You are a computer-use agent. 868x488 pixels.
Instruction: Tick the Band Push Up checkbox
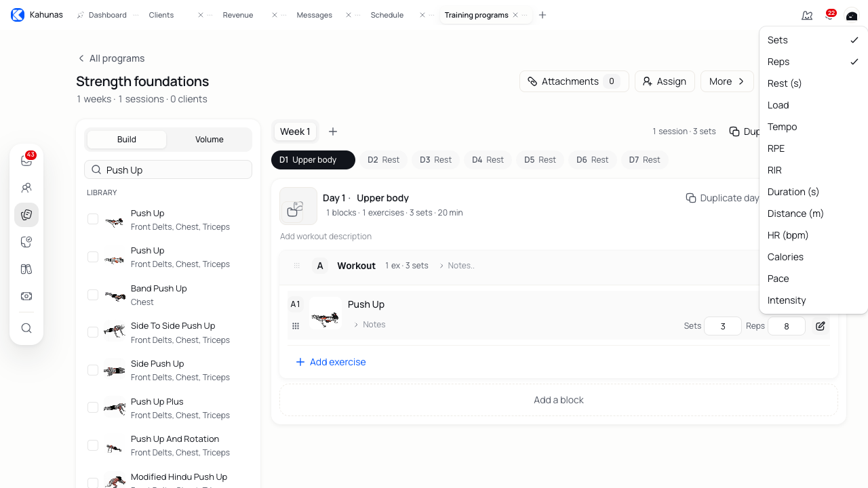click(93, 295)
